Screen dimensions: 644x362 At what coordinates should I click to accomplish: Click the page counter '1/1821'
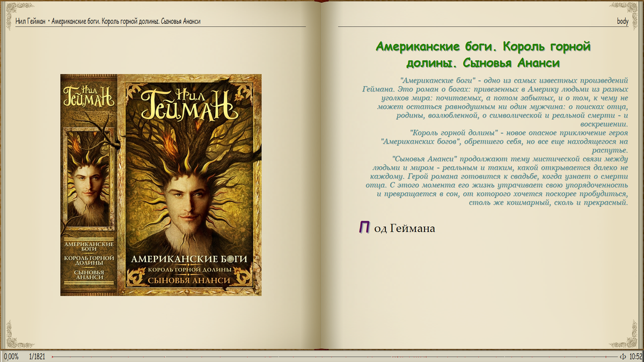pos(38,357)
